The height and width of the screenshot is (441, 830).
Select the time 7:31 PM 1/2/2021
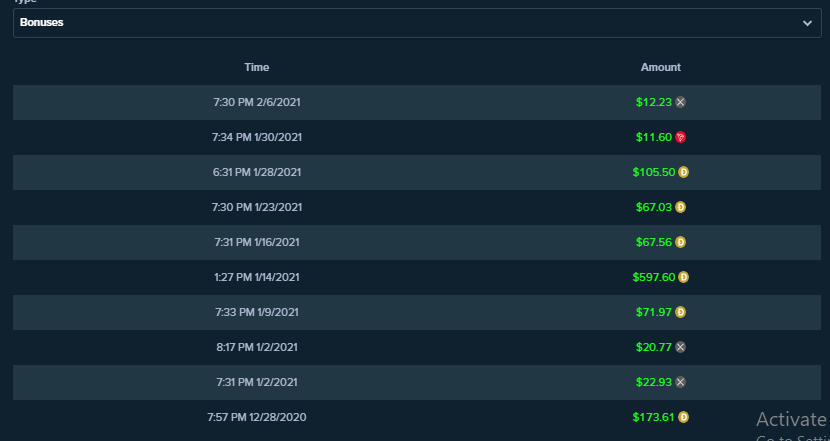[x=257, y=382]
